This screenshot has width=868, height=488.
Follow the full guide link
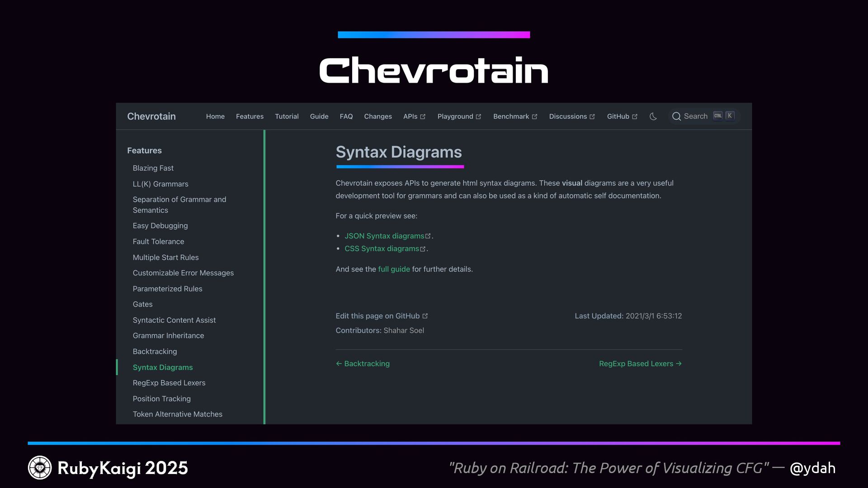(394, 269)
